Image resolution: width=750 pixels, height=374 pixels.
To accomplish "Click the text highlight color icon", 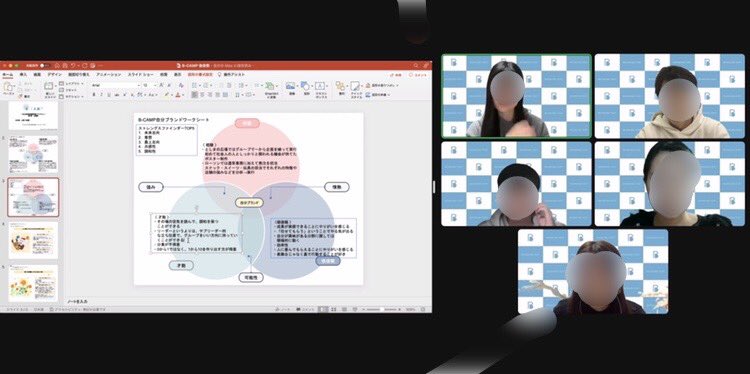I will point(167,95).
